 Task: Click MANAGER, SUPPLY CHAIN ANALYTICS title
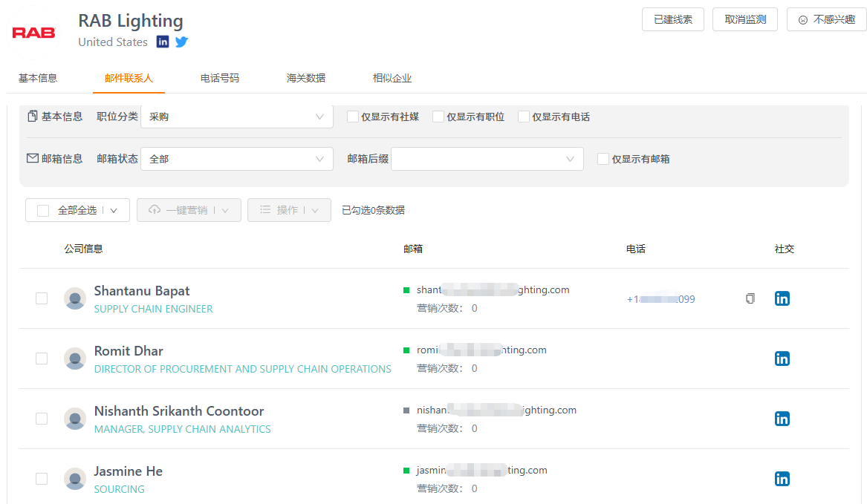pos(183,429)
